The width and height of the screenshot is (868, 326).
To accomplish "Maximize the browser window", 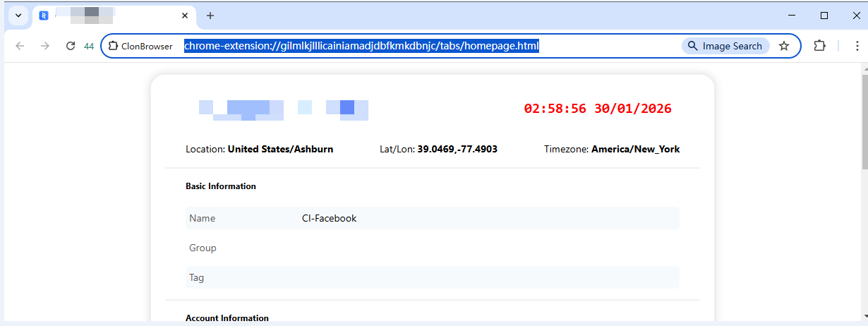I will coord(824,15).
